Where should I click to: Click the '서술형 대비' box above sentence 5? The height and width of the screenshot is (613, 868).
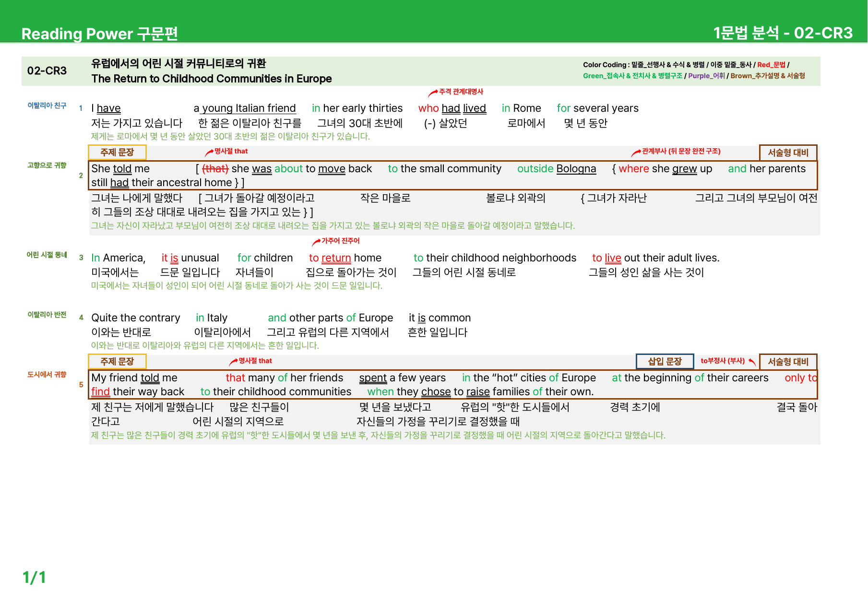coord(788,362)
